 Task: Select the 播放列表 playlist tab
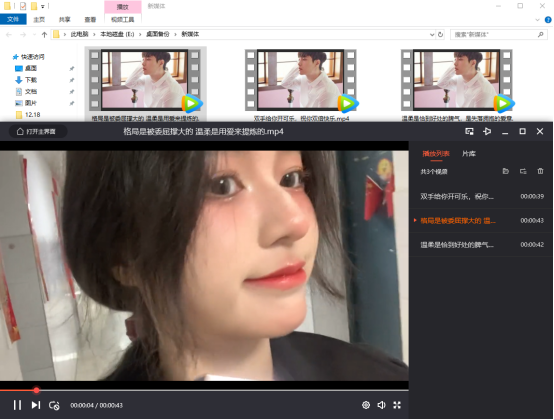click(436, 154)
